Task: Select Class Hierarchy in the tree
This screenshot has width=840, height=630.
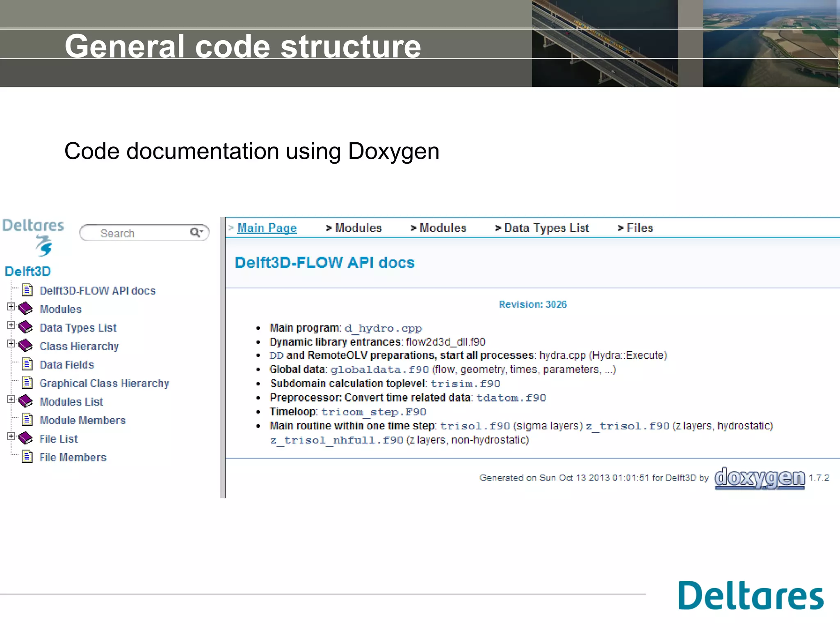Action: tap(79, 346)
